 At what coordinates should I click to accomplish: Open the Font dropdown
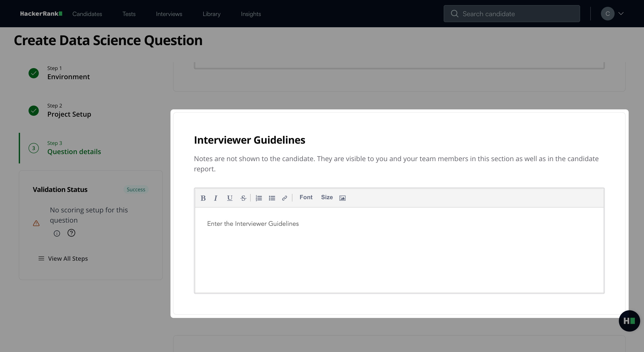point(306,197)
